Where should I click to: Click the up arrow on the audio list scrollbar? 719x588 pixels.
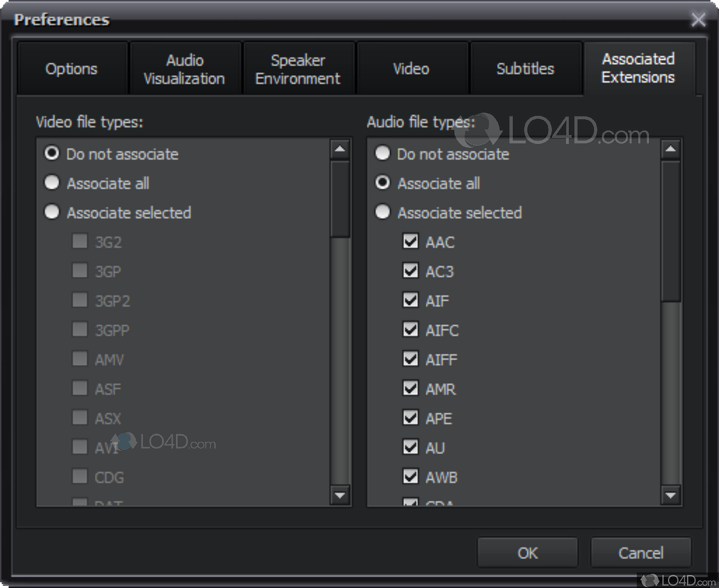(x=671, y=148)
